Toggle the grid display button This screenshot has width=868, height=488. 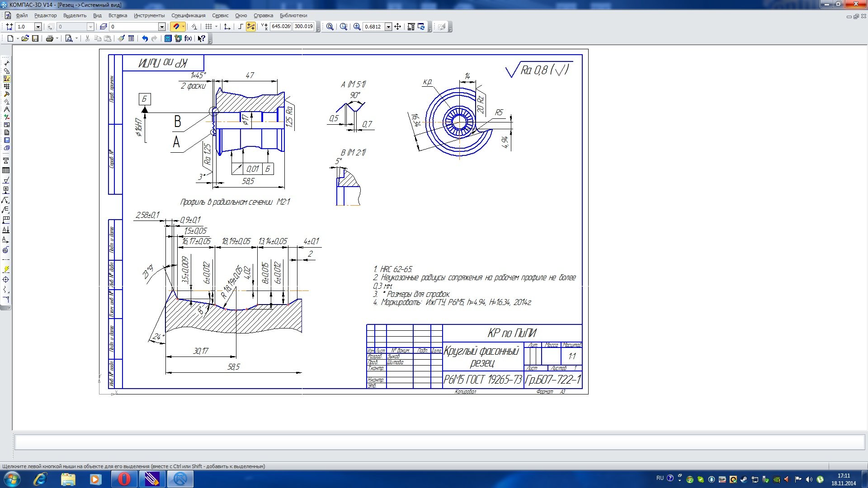pos(208,27)
